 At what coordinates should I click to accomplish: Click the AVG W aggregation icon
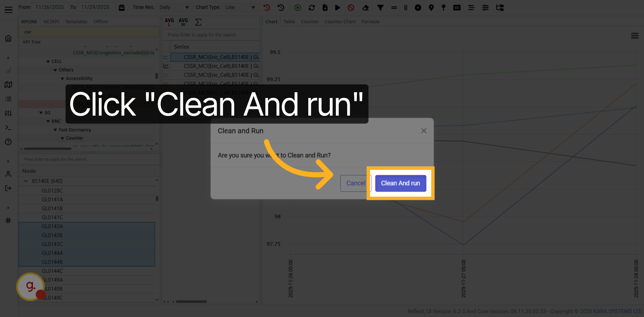183,22
